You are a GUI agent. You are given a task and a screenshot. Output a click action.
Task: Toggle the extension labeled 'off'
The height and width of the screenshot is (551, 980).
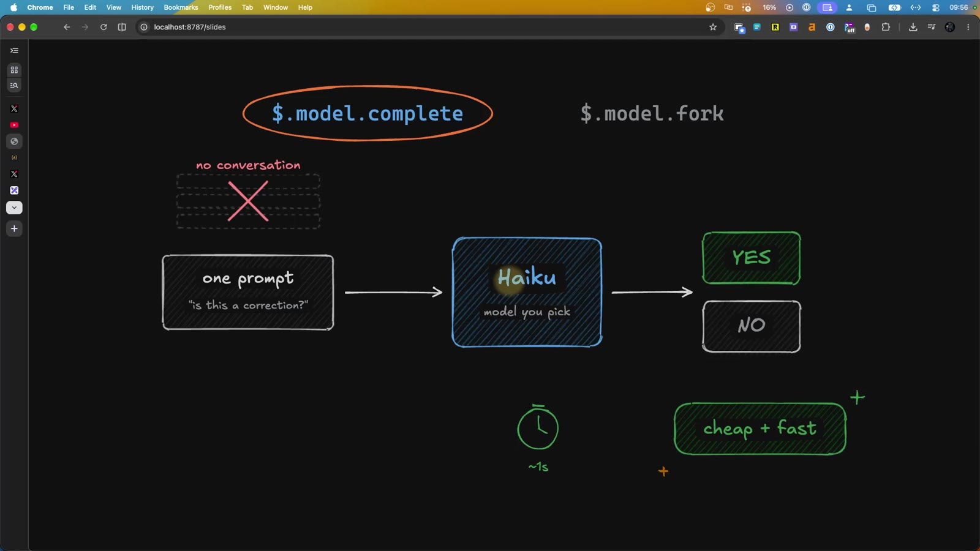849,27
